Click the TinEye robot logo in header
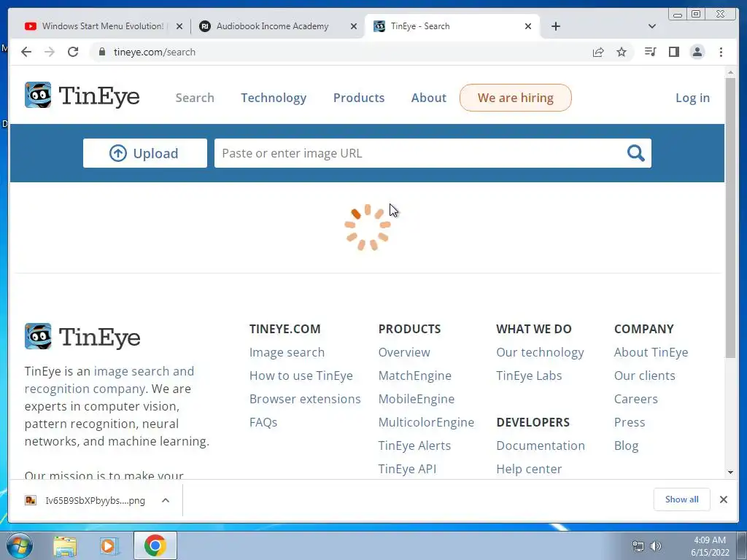Image resolution: width=747 pixels, height=560 pixels. tap(38, 95)
